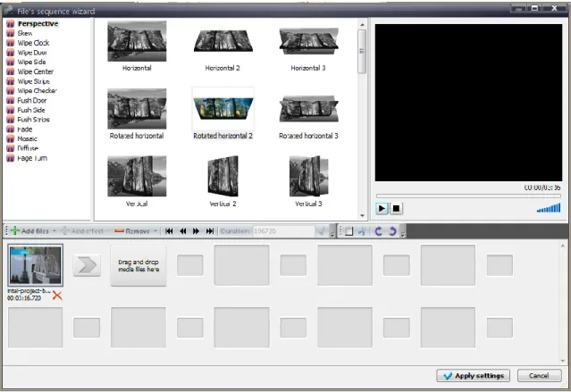Image resolution: width=571 pixels, height=392 pixels.
Task: Click the Drag and drop media files slot
Action: coord(139,265)
